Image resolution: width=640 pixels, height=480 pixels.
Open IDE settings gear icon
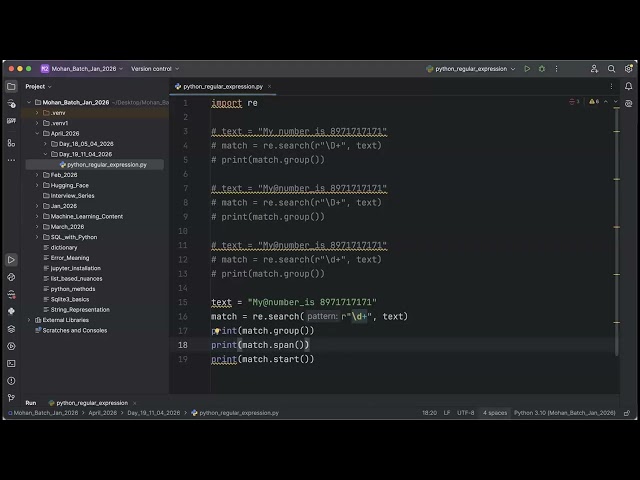click(x=629, y=69)
